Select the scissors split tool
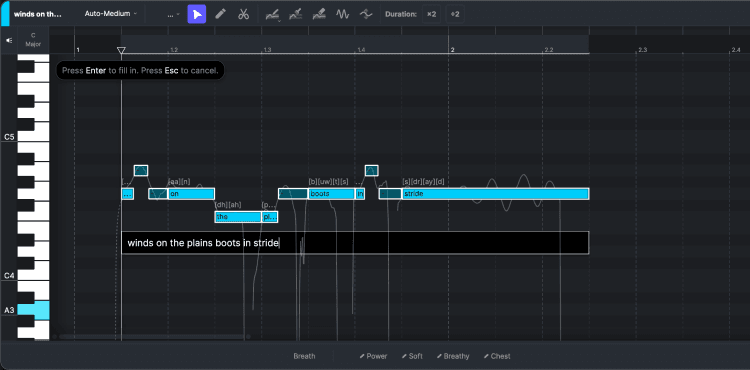 point(243,14)
